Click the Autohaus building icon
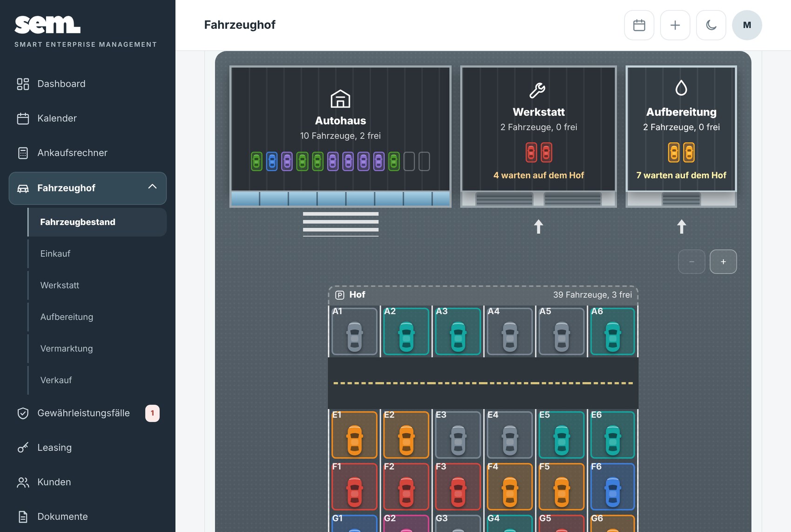This screenshot has height=532, width=791. (340, 99)
